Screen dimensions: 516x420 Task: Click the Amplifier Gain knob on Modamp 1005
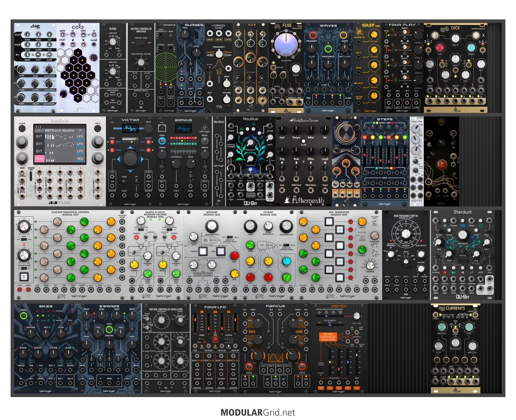click(x=212, y=226)
